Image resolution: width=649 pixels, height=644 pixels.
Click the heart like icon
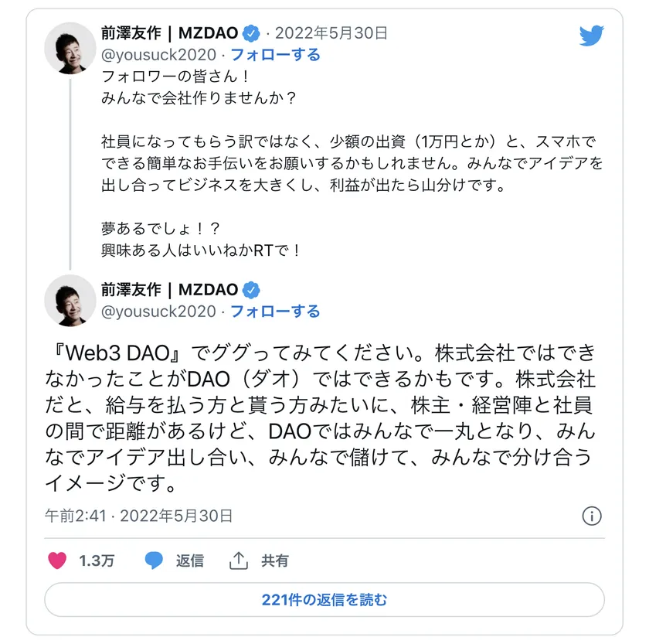coord(57,561)
